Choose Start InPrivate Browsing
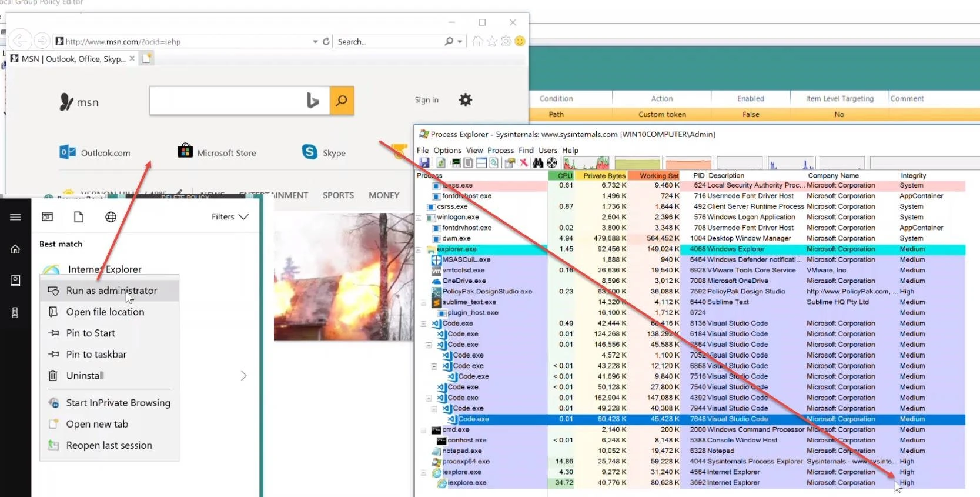 pos(118,403)
